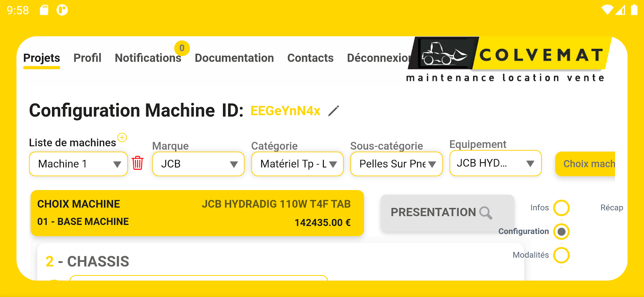
Task: Click the 2 - CHASSIS section header
Action: coord(87,261)
